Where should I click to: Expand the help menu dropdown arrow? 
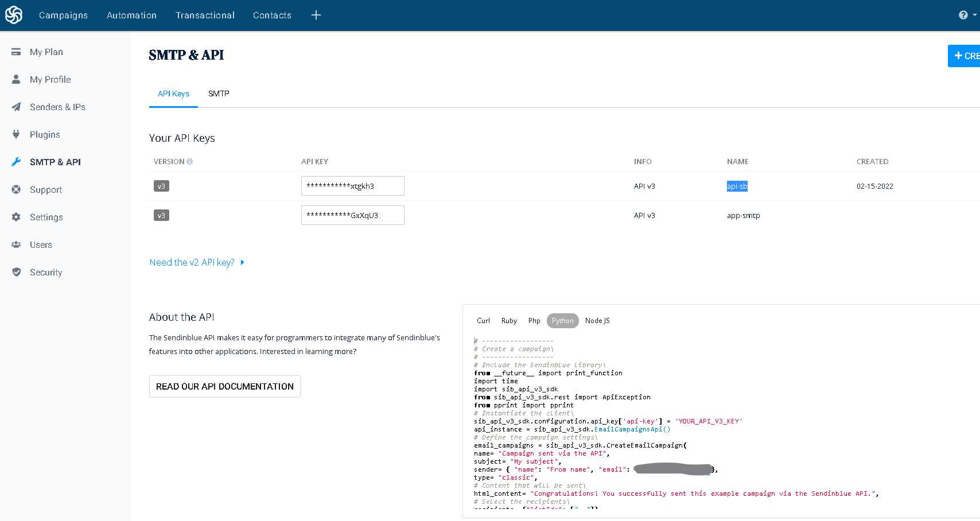[x=975, y=15]
